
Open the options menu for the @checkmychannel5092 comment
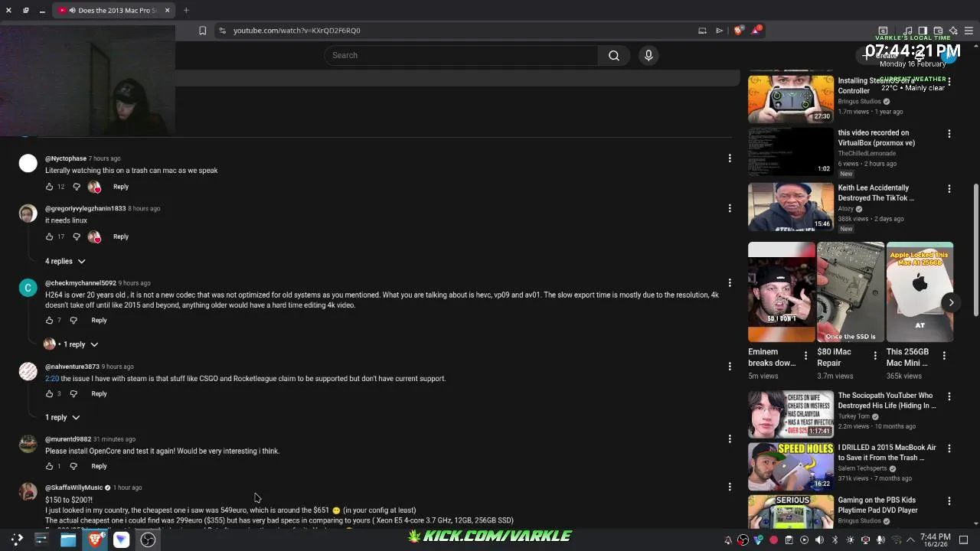730,283
